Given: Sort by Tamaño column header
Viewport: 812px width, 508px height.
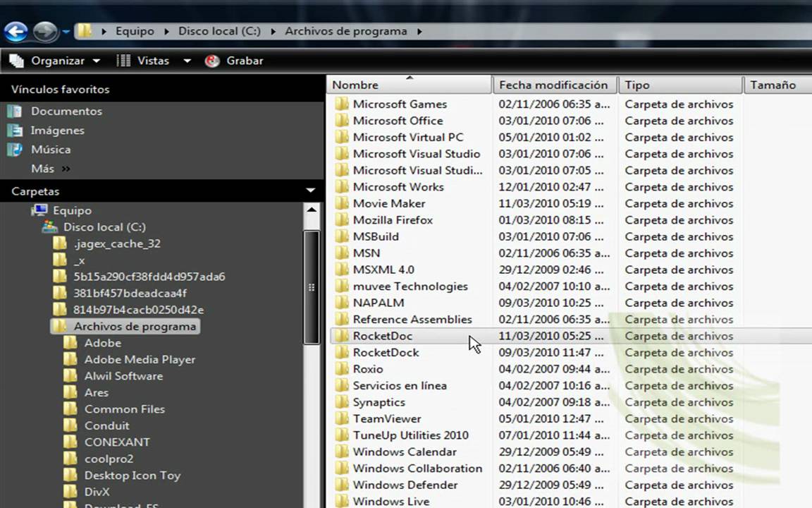Looking at the screenshot, I should pyautogui.click(x=778, y=85).
